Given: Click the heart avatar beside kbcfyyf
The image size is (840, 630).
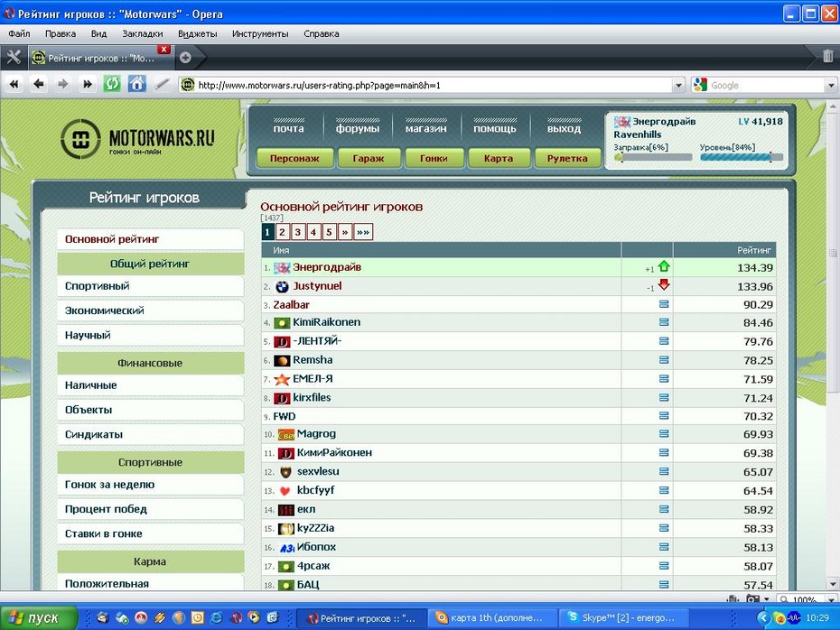Looking at the screenshot, I should [285, 491].
